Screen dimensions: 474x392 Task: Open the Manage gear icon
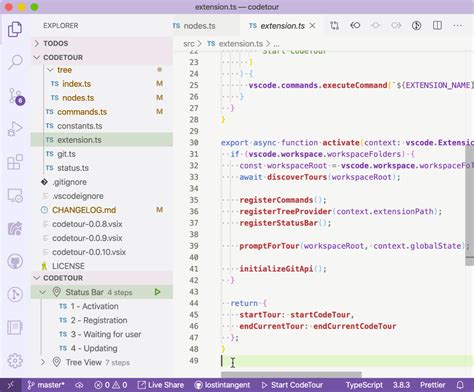(15, 360)
